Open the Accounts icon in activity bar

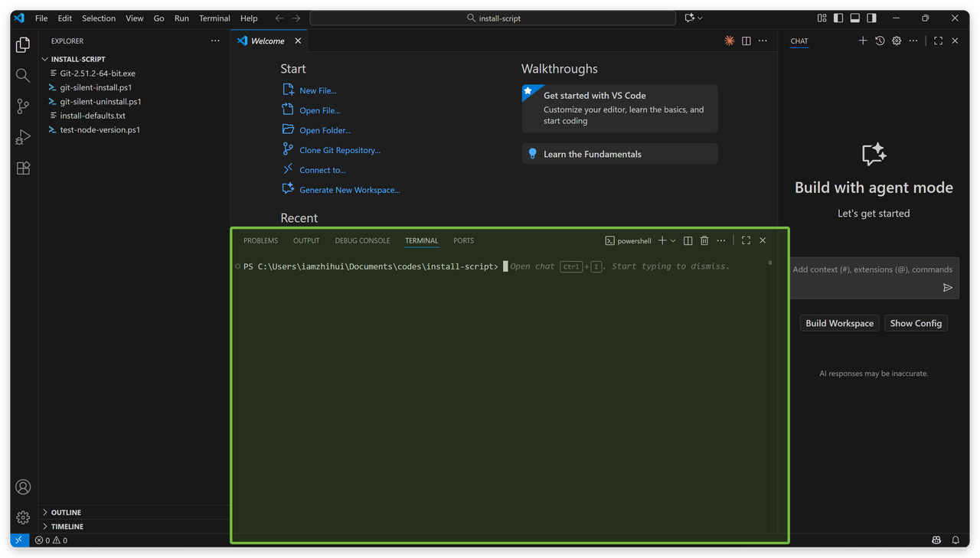pos(23,487)
